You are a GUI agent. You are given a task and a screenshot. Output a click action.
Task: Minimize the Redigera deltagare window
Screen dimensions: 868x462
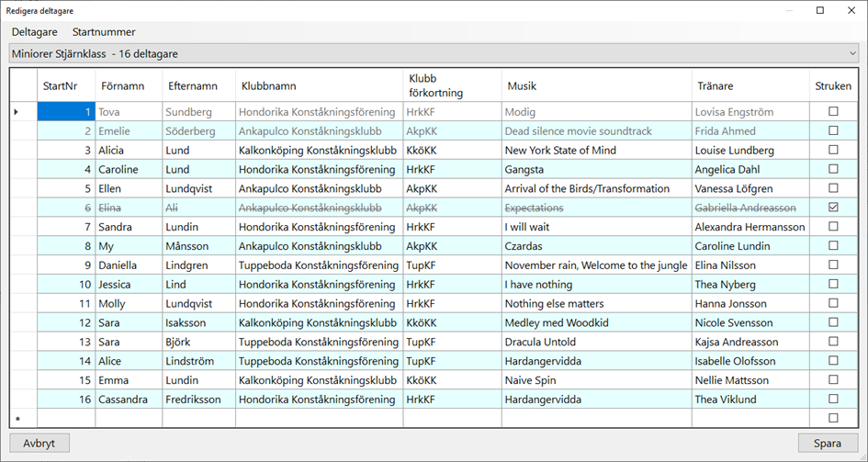[791, 10]
